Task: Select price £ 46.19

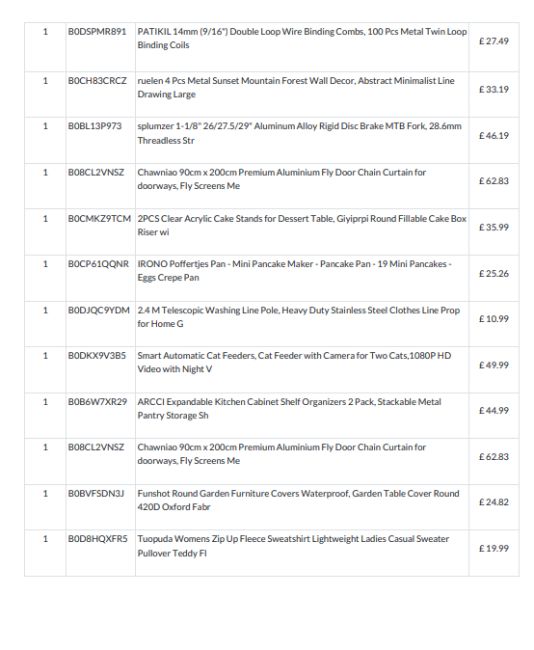Action: click(x=494, y=136)
